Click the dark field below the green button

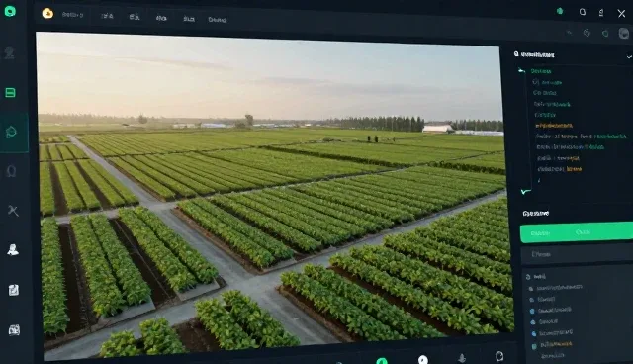point(578,254)
